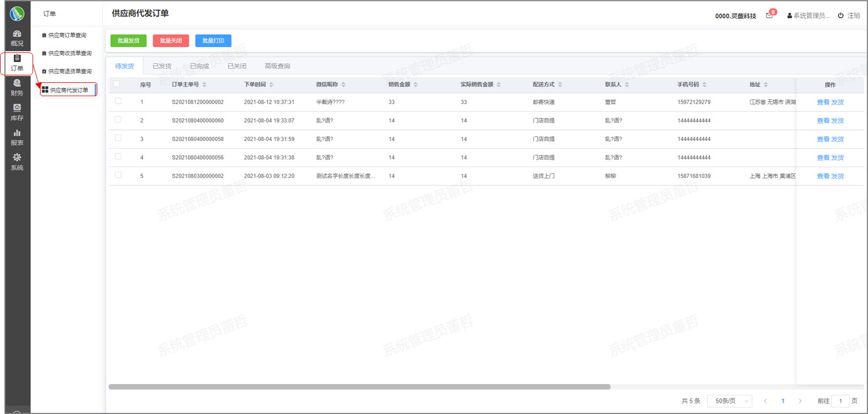Check the box for order S2021080400000058
The image size is (868, 414).
(118, 138)
